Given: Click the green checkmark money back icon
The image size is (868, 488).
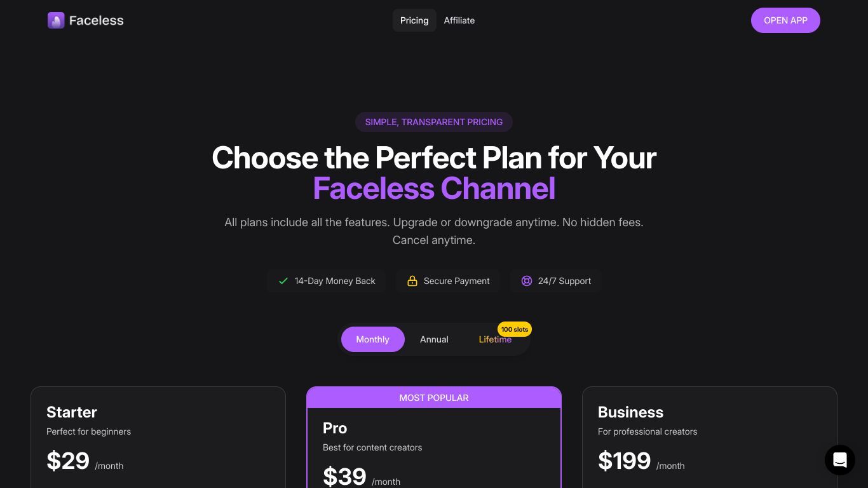Looking at the screenshot, I should tap(283, 281).
